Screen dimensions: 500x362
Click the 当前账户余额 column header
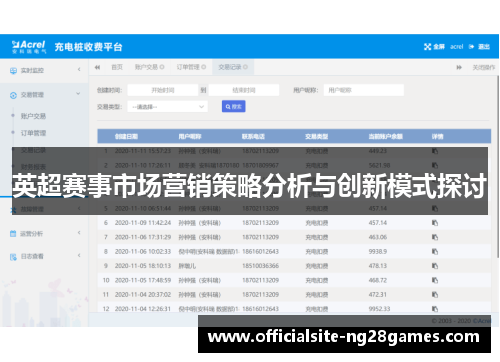[386, 137]
